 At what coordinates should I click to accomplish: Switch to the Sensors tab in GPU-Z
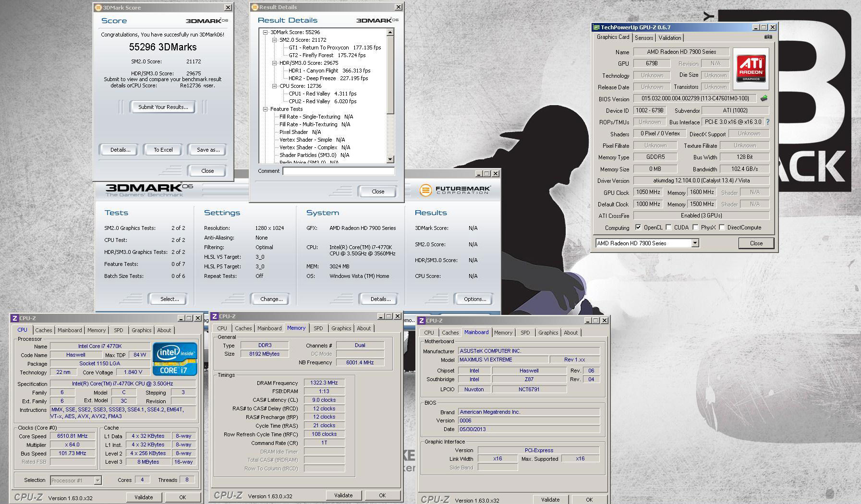643,38
